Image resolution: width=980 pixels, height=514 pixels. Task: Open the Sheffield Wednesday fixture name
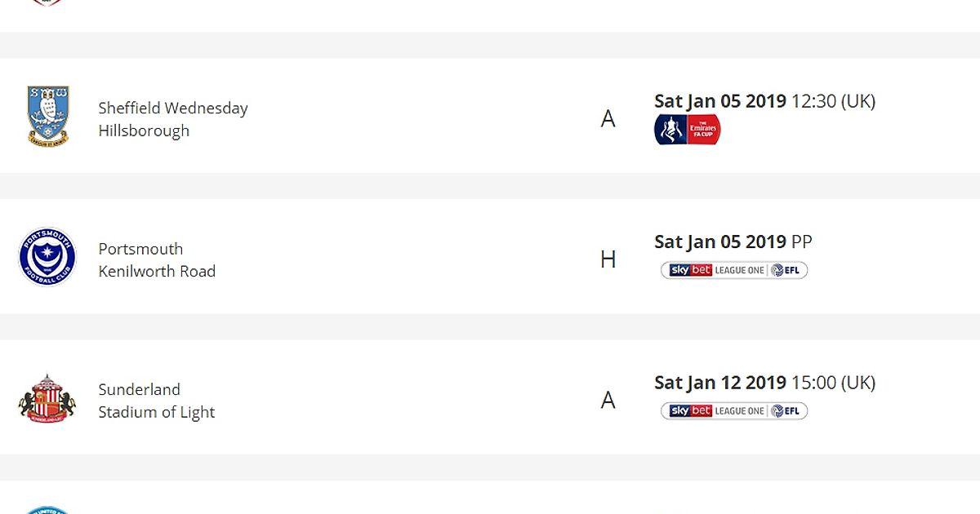(173, 108)
